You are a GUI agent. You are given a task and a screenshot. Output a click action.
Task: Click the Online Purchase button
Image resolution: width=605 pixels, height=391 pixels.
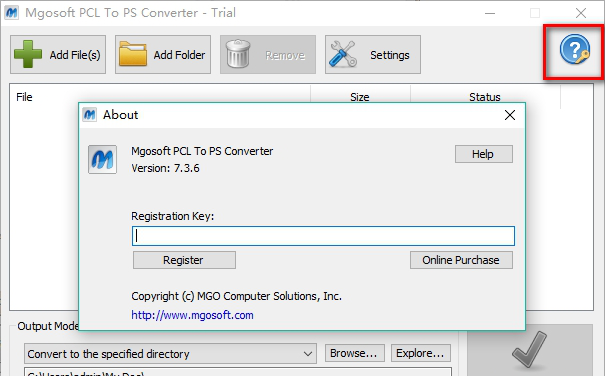(x=461, y=260)
